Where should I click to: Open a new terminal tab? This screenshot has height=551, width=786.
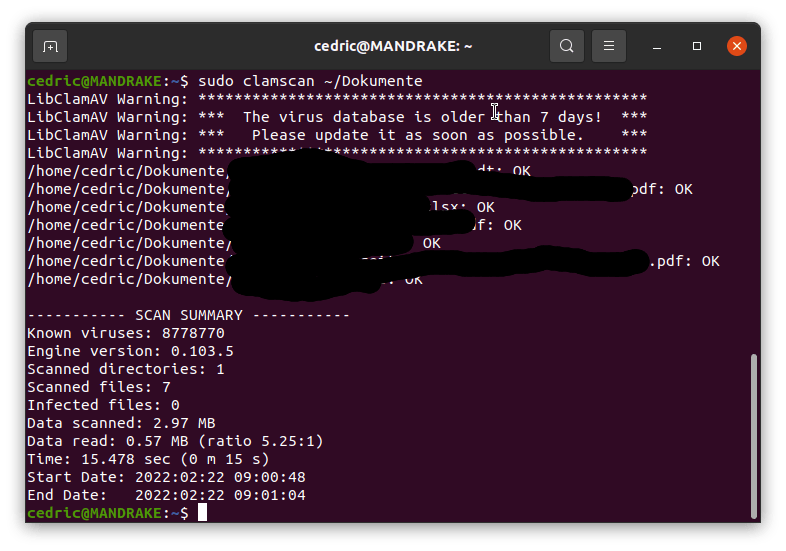50,46
